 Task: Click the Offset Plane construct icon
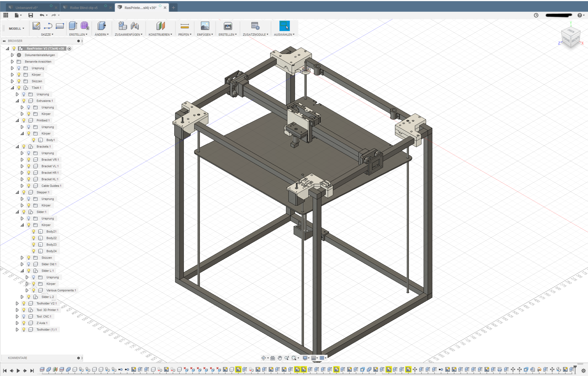click(161, 26)
